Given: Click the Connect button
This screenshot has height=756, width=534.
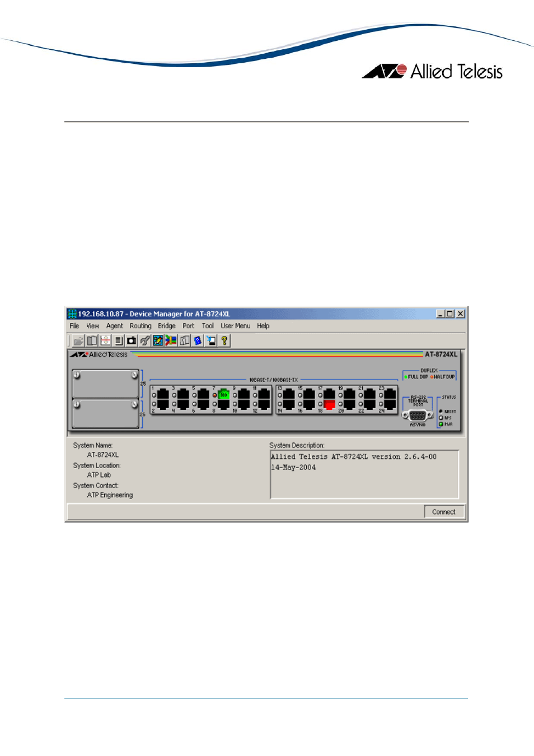Looking at the screenshot, I should tap(444, 512).
